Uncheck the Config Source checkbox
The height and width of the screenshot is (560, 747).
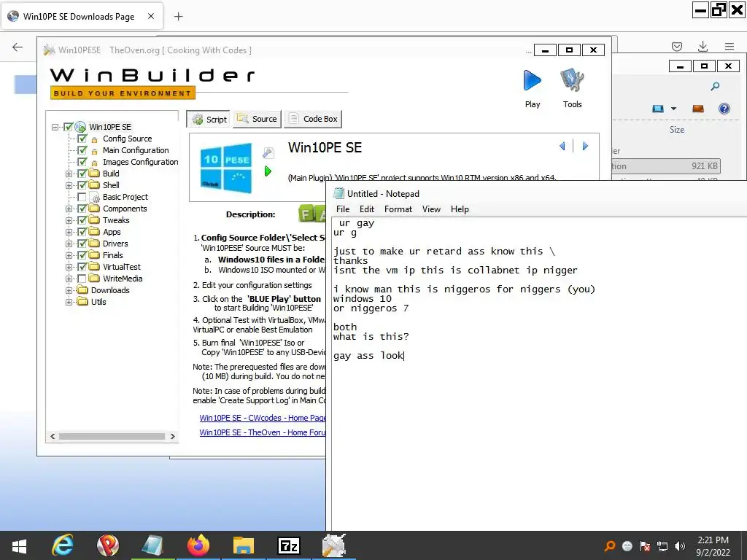pos(82,139)
